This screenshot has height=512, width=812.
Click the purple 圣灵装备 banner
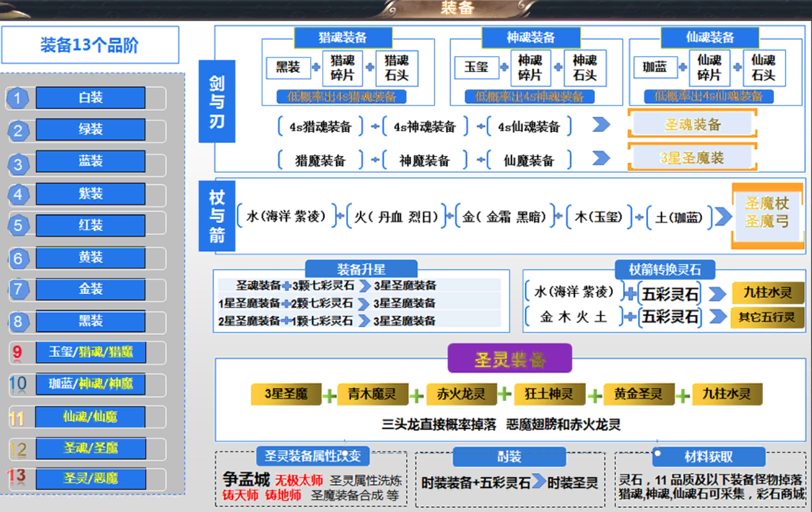point(510,359)
